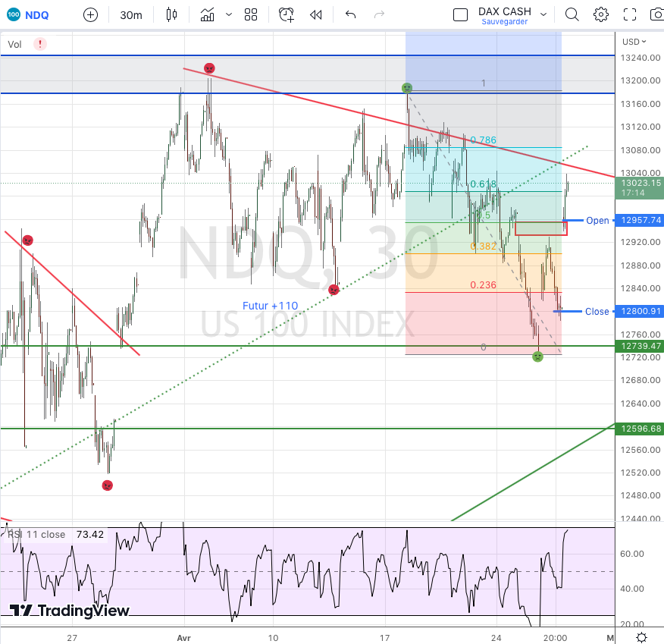Open the DAX CASH layout name

click(x=504, y=11)
